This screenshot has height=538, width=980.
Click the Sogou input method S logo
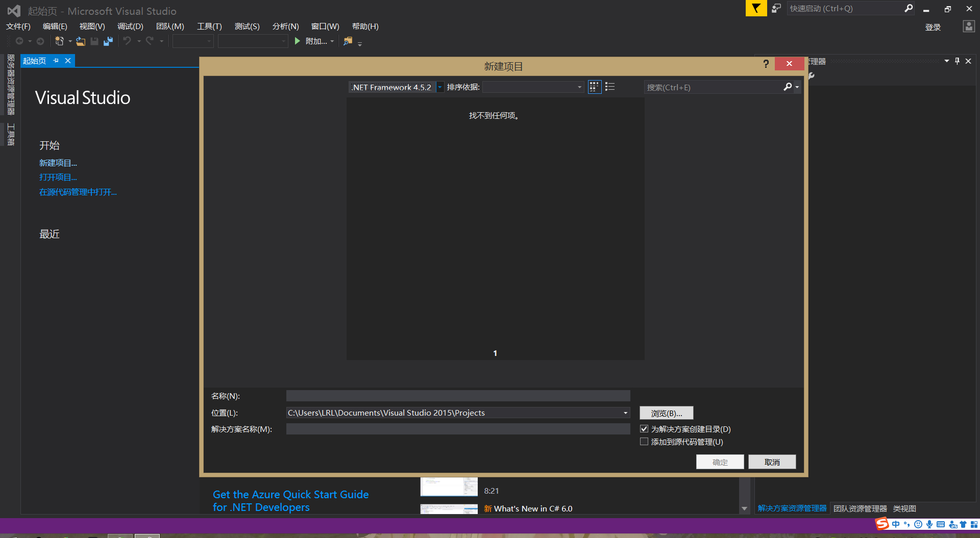(882, 524)
